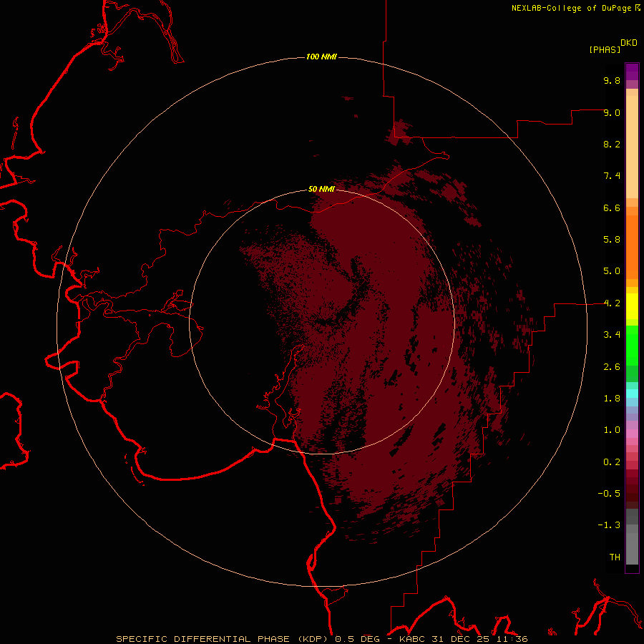The image size is (644, 644).
Task: Click the 7.4 scale value
Action: click(x=612, y=176)
